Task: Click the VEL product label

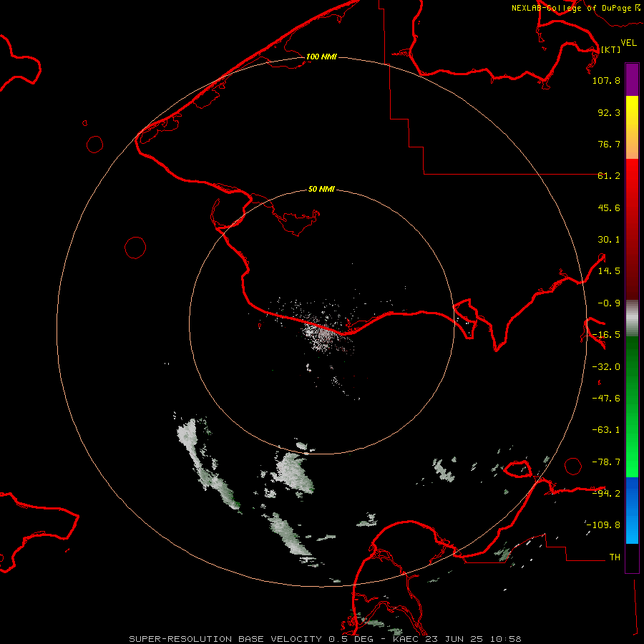Action: click(x=628, y=43)
